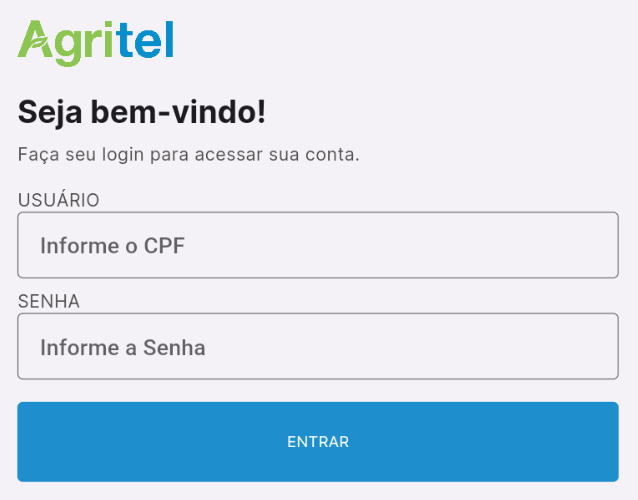Click the 'Seja bem-vindo!' heading
Screen dimensions: 638x500
[x=142, y=112]
